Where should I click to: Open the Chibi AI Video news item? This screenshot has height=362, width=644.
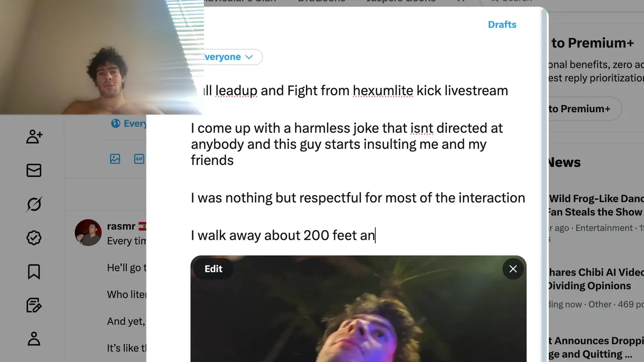point(595,279)
